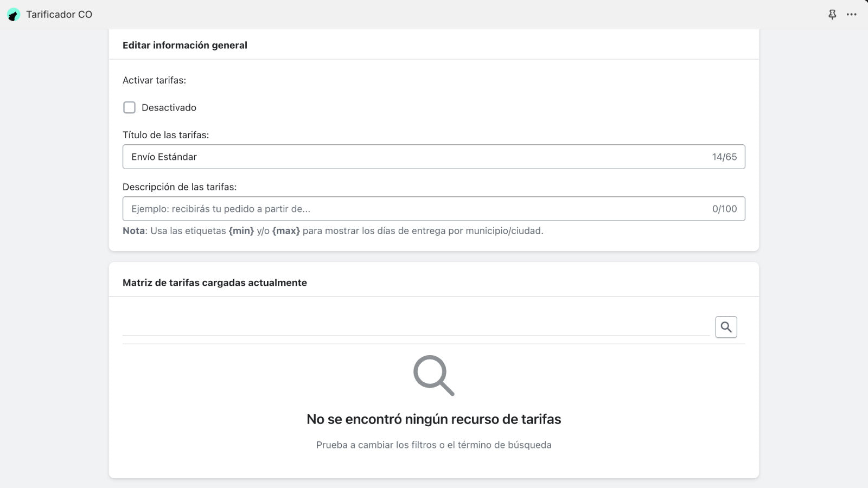Click the 14/65 character counter
The height and width of the screenshot is (488, 868).
click(724, 157)
